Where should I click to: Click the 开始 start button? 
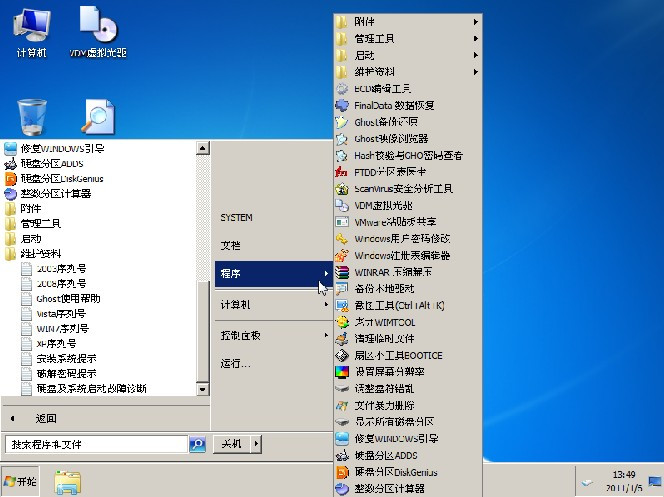tap(20, 481)
